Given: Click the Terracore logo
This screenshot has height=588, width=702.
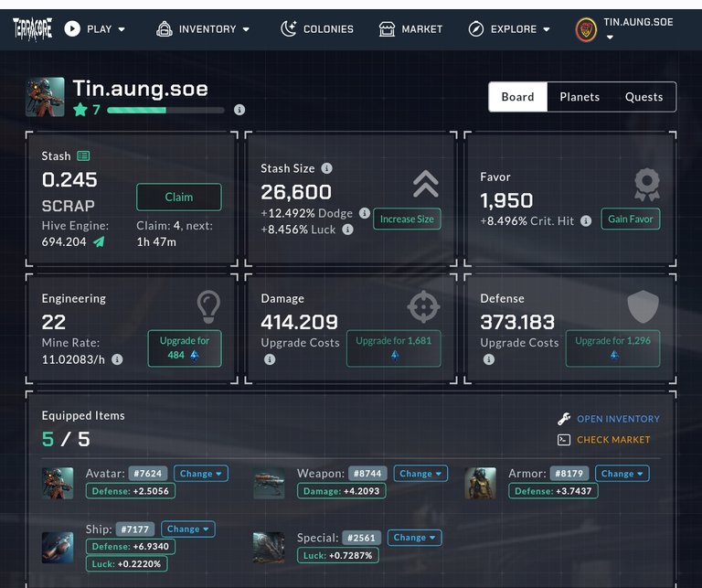Looking at the screenshot, I should [32, 29].
